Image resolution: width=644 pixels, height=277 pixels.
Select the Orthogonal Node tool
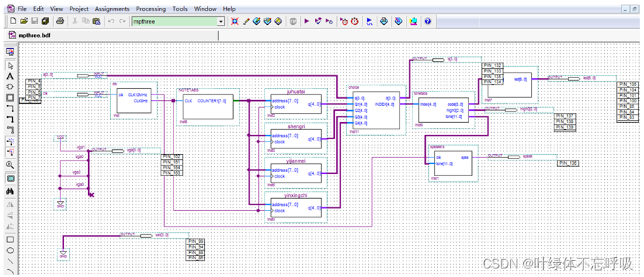coord(11,109)
